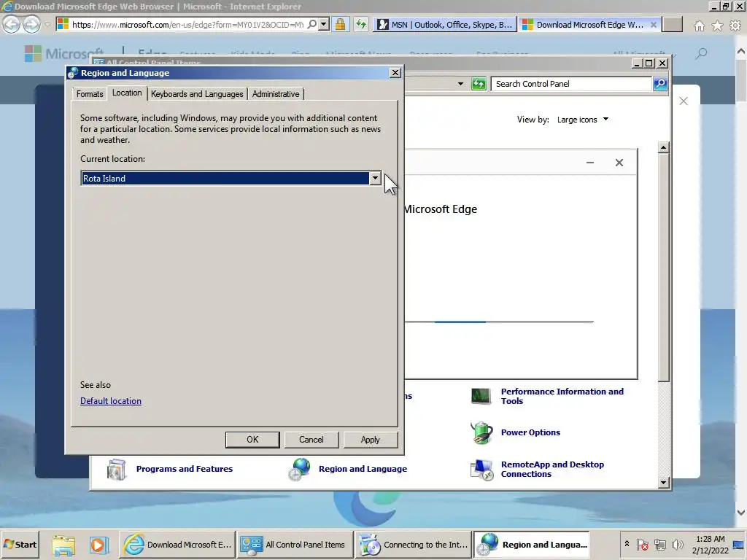Image resolution: width=747 pixels, height=560 pixels.
Task: Open RemoteApp and Desktop Connections
Action: [x=552, y=469]
